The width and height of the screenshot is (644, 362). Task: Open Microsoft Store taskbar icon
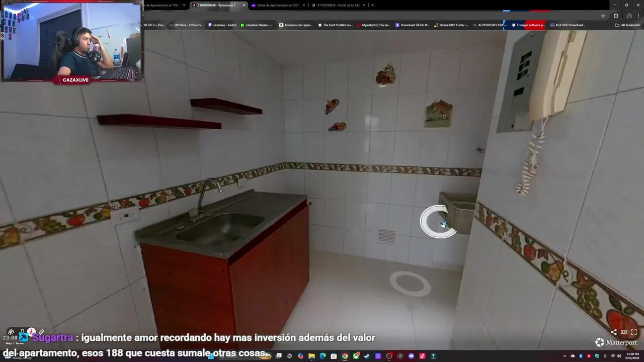334,356
